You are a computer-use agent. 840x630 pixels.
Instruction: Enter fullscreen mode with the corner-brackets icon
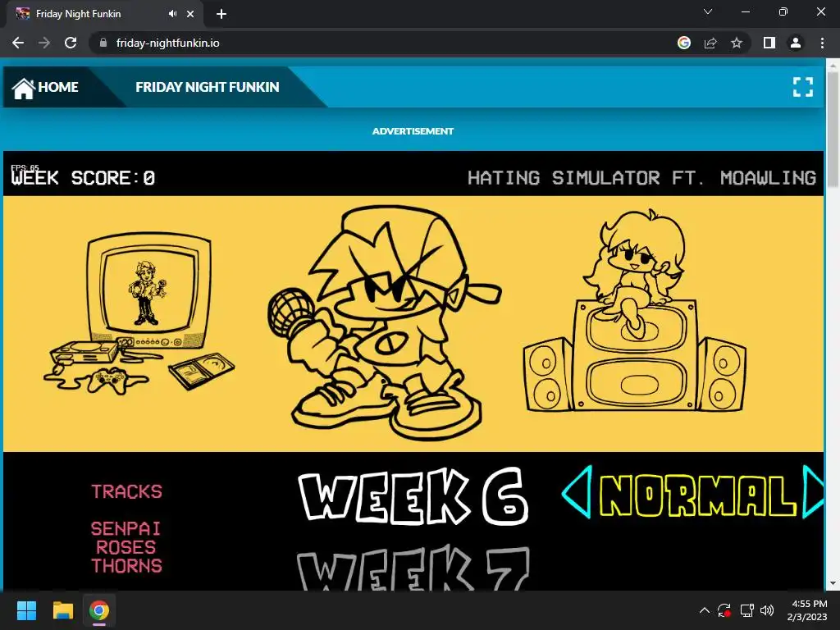802,87
